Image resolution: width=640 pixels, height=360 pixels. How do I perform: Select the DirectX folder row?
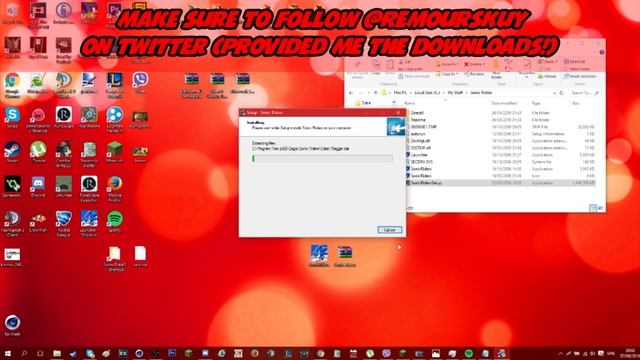[x=500, y=113]
